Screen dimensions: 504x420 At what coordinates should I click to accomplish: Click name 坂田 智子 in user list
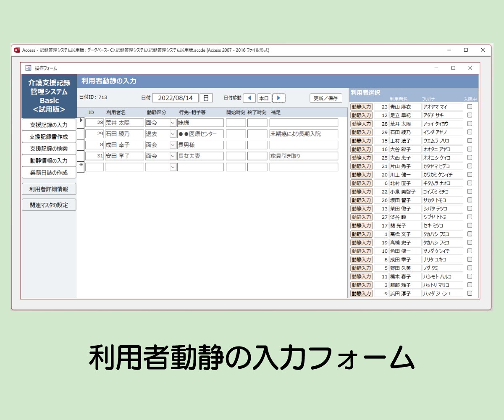(405, 200)
